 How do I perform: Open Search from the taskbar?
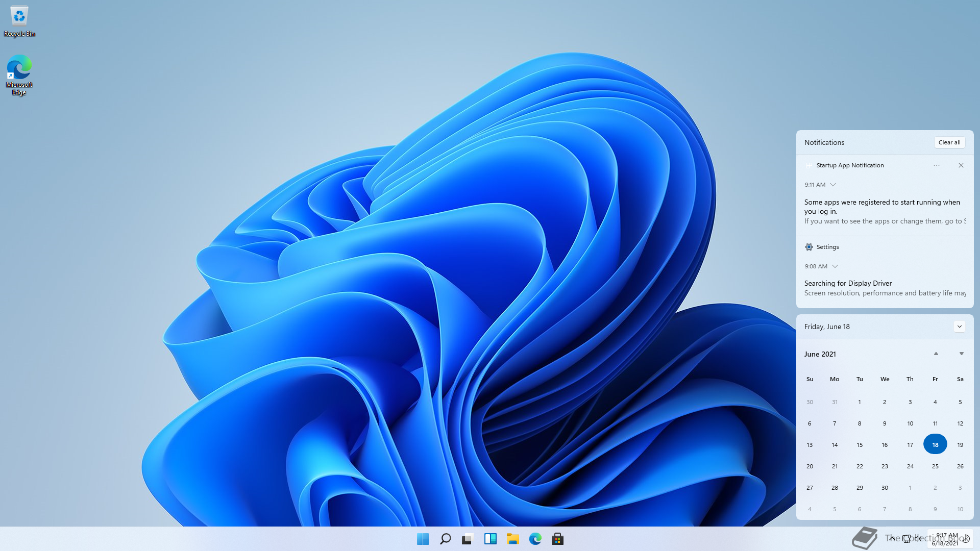click(445, 539)
